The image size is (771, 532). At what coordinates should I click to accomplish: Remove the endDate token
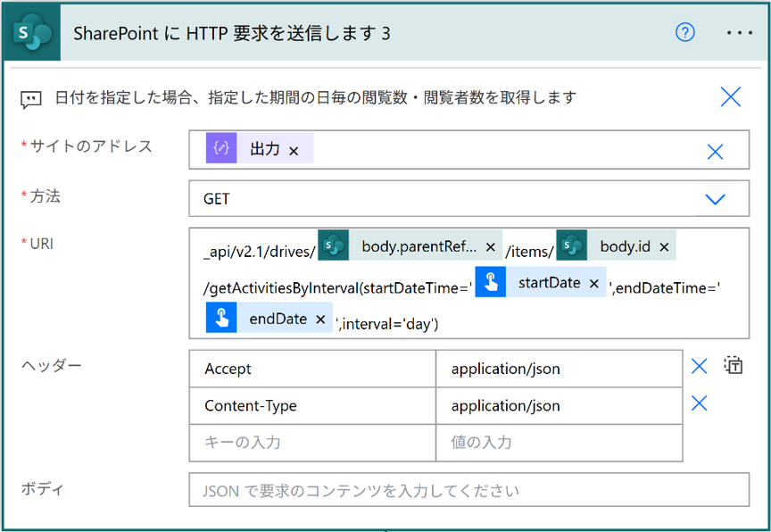point(320,319)
